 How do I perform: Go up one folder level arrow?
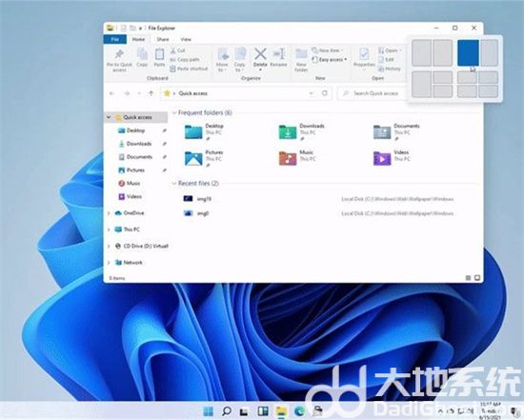pos(151,93)
